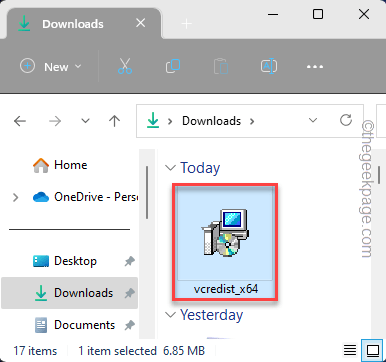Click the Rename icon in toolbar
The width and height of the screenshot is (386, 362).
tap(269, 66)
